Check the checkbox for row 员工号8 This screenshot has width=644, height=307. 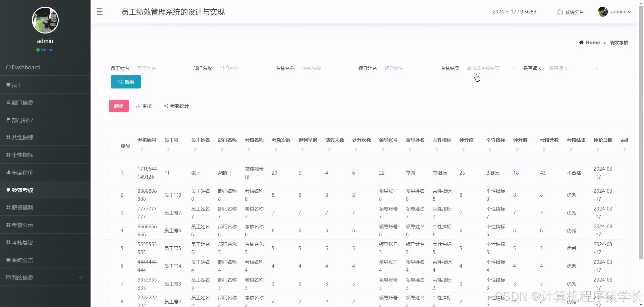(x=106, y=195)
